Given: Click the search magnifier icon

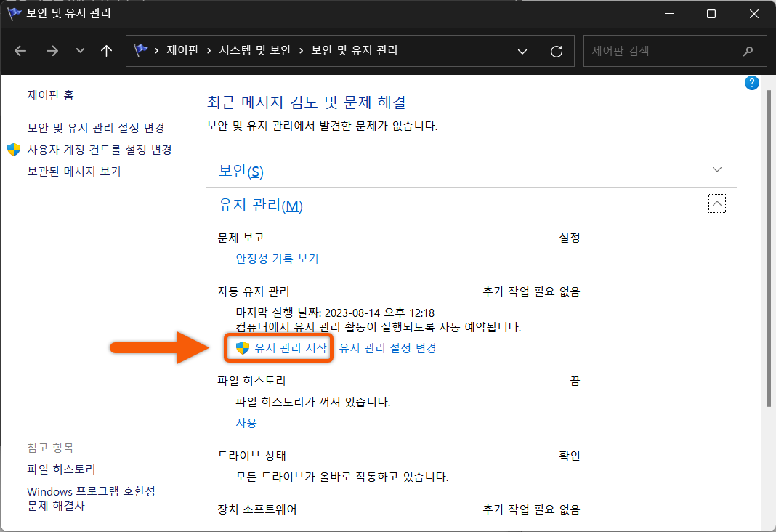Looking at the screenshot, I should (748, 51).
